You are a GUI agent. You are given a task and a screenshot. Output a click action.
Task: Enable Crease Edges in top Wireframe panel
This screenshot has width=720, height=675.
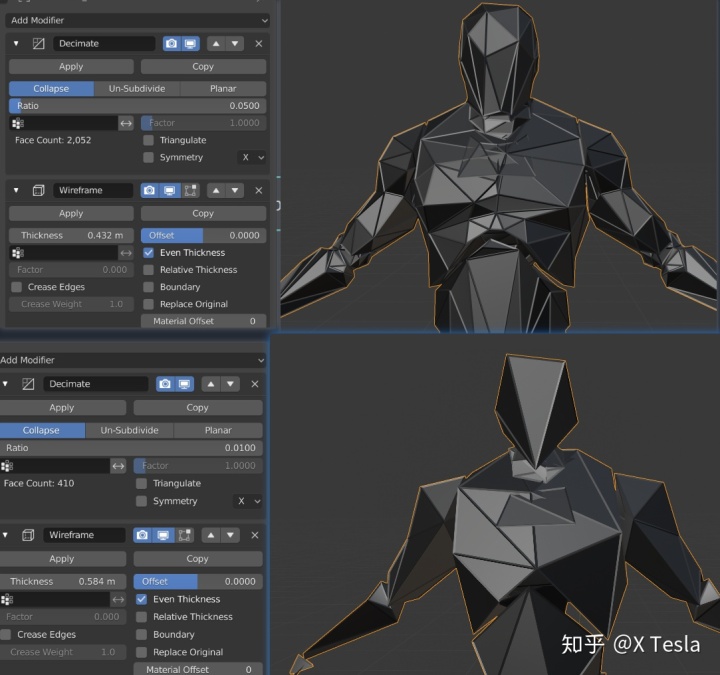[x=17, y=287]
